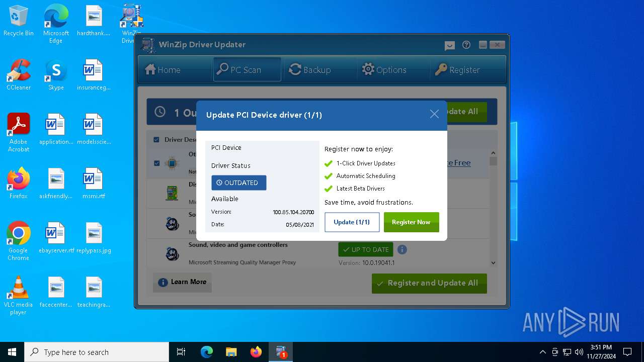The height and width of the screenshot is (362, 644).
Task: Click the taskbar search box
Action: click(x=97, y=352)
